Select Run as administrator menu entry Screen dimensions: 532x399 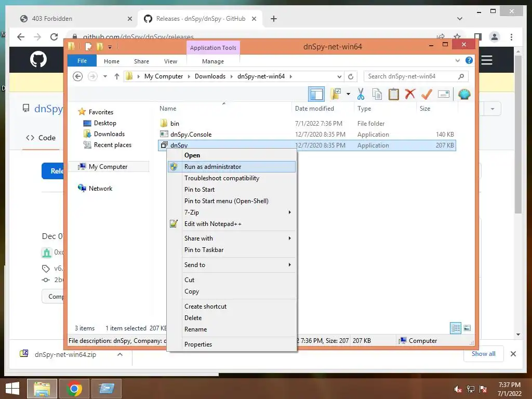232,167
